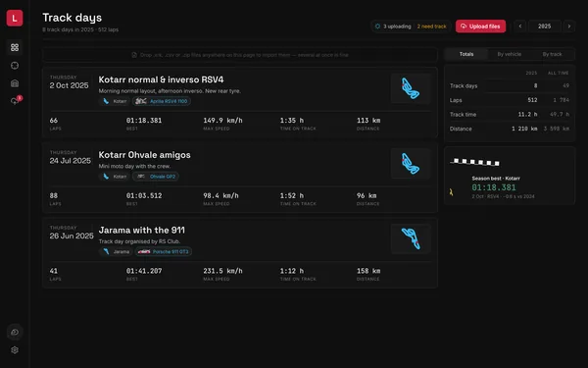Click Kotarr track icon on 2 Oct card

tap(106, 101)
